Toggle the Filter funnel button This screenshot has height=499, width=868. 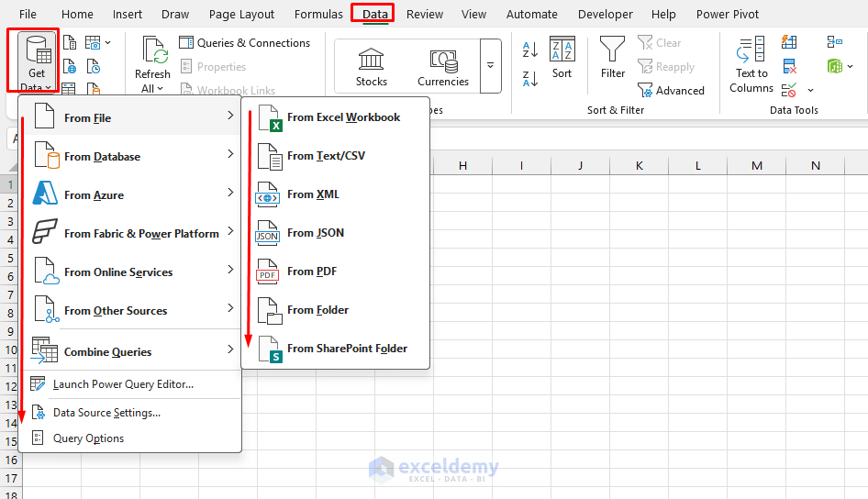(x=612, y=58)
